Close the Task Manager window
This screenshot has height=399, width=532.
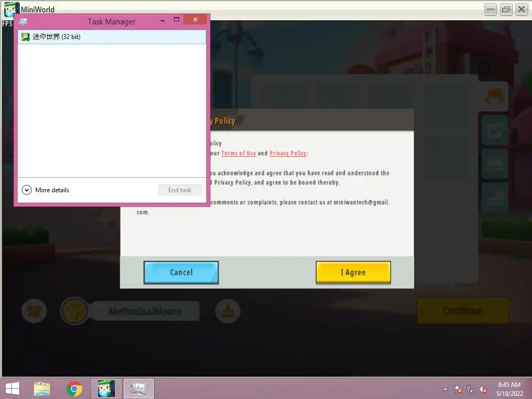pos(195,20)
